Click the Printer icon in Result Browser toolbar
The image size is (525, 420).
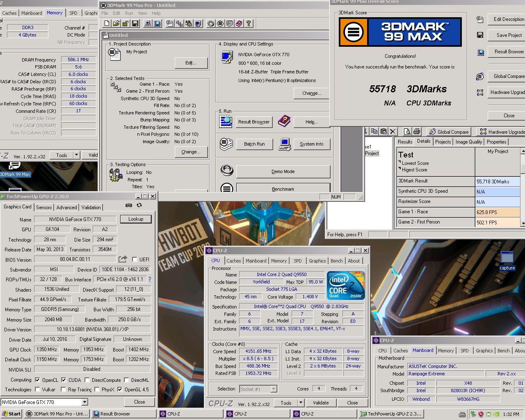pos(417,132)
